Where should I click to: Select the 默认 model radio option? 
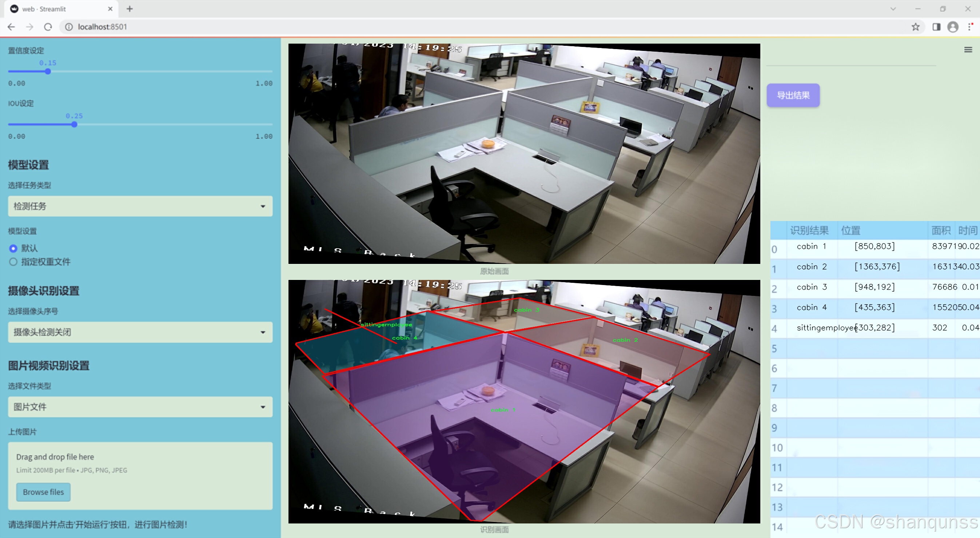(13, 248)
